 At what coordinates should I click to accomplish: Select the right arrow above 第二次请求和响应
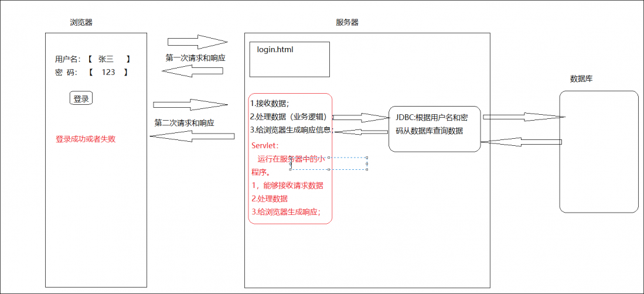[x=190, y=105]
